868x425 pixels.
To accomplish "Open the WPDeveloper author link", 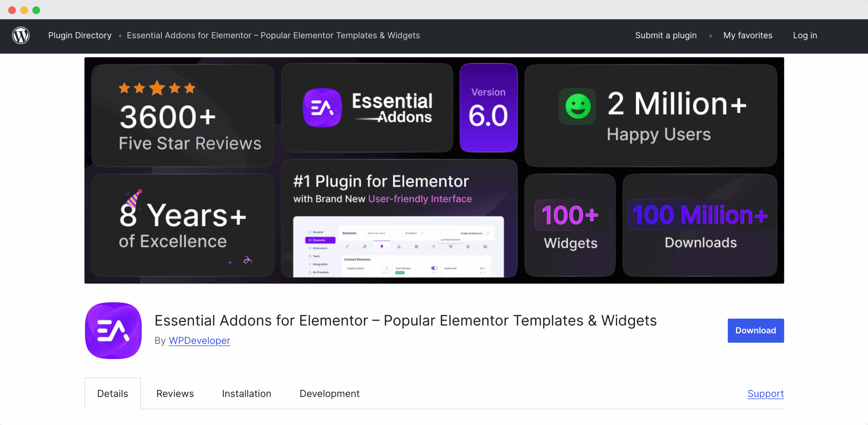I will click(x=199, y=340).
